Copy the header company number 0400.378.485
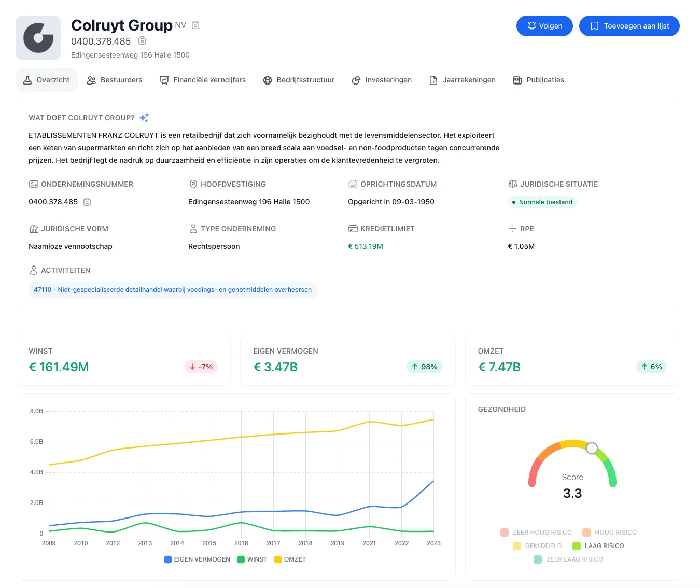 [142, 41]
